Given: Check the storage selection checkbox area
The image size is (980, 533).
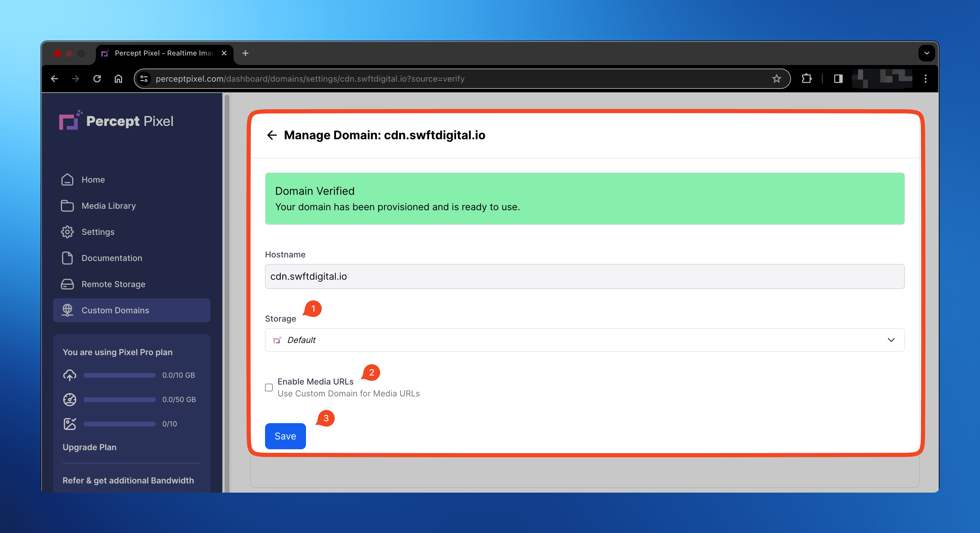Looking at the screenshot, I should tap(269, 387).
